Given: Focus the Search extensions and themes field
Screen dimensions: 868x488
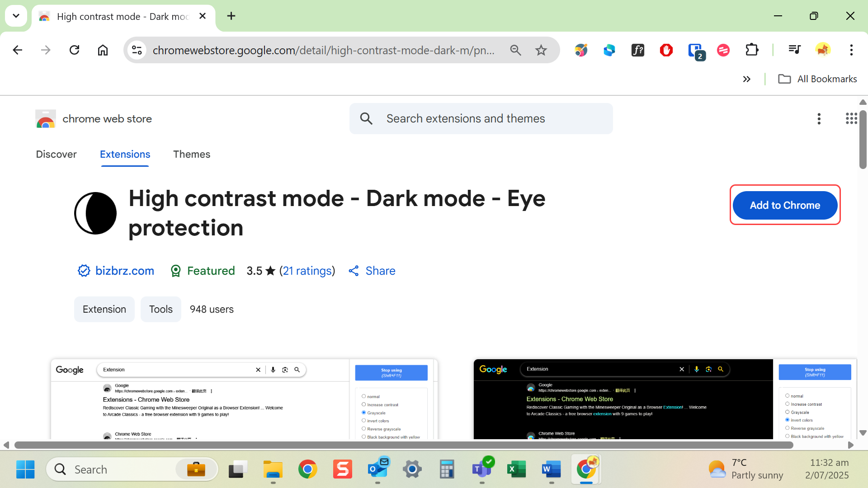Looking at the screenshot, I should [481, 118].
